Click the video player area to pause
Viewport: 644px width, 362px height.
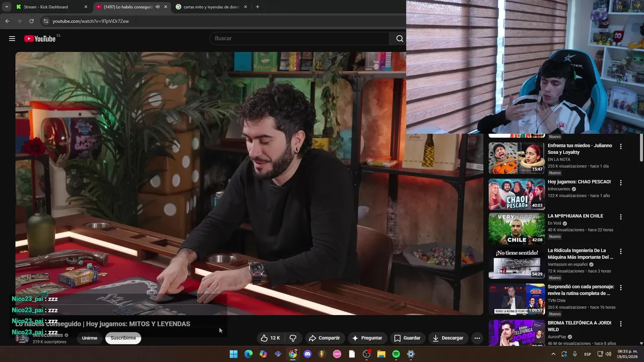pyautogui.click(x=249, y=184)
